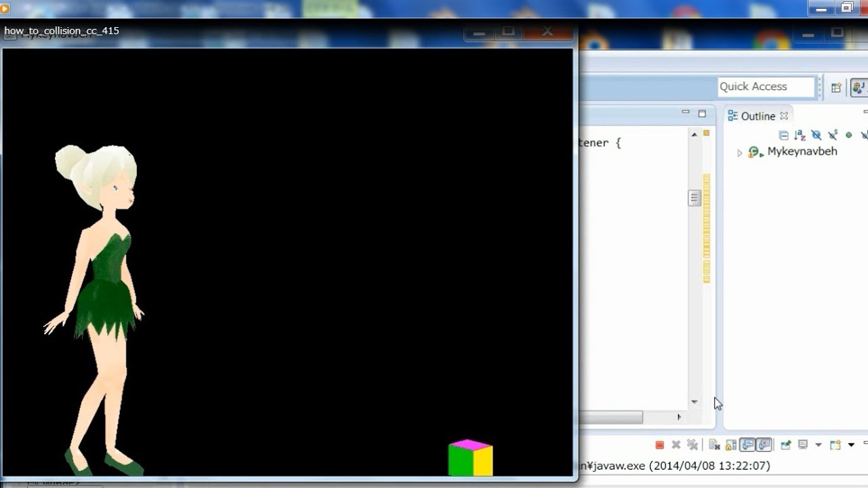This screenshot has height=488, width=868.
Task: Click the yellow overview ruler warning marker
Action: (706, 134)
